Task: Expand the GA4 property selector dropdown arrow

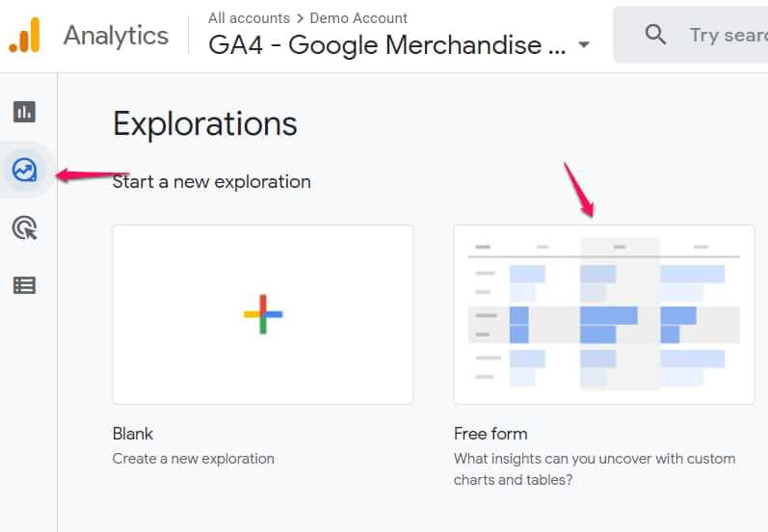Action: tap(583, 45)
